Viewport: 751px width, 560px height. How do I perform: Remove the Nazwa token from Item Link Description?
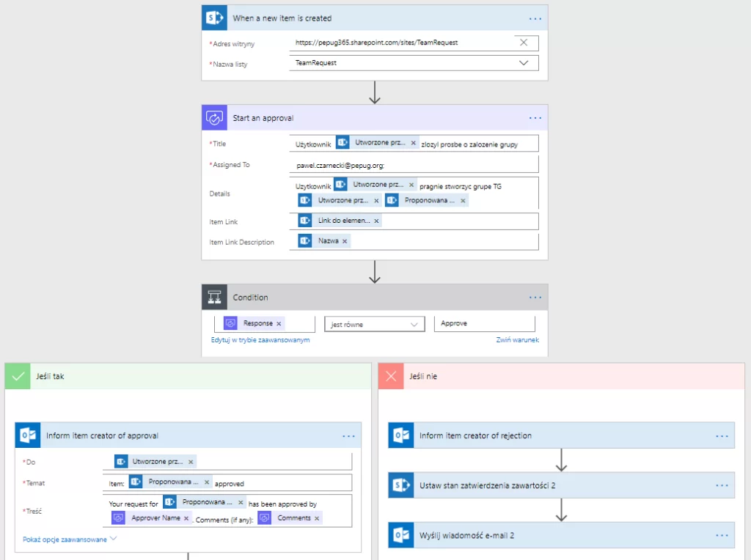pyautogui.click(x=345, y=241)
